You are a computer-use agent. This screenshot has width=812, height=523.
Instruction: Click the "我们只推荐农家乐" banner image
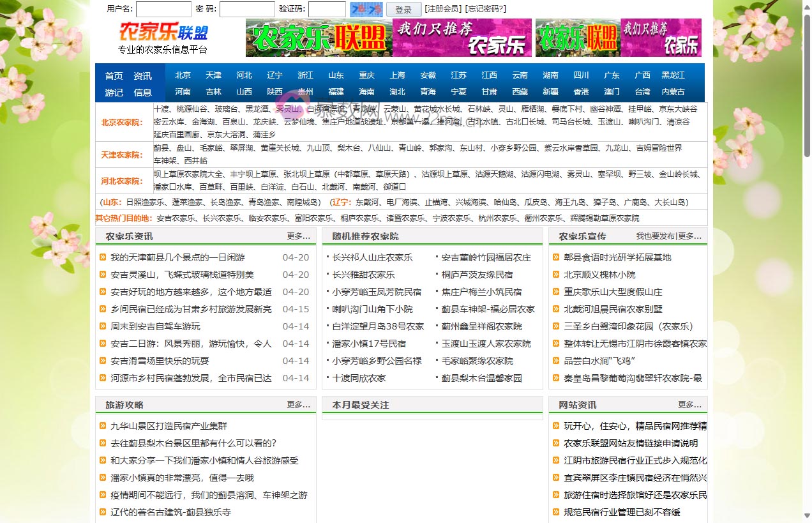461,38
